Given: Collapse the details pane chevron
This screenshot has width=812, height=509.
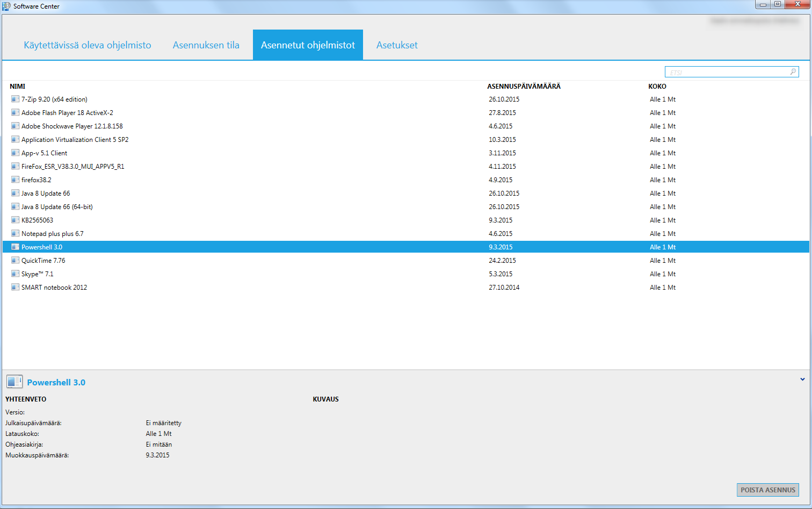Looking at the screenshot, I should click(802, 379).
